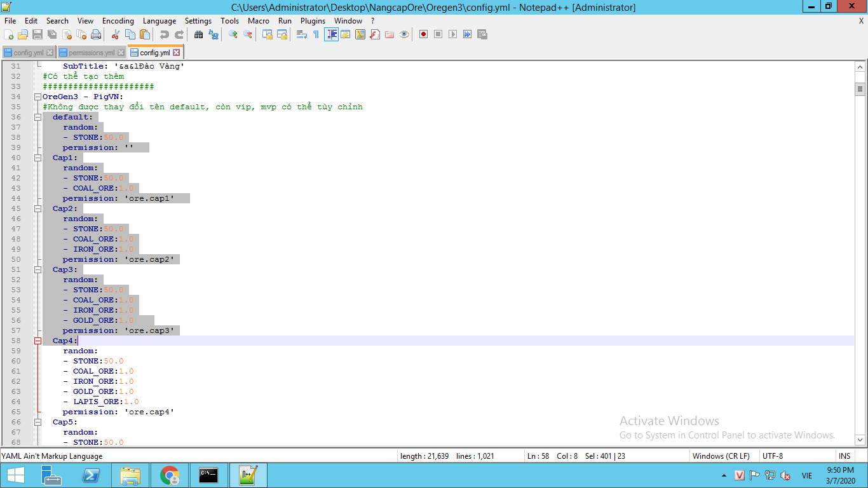Viewport: 868px width, 488px height.
Task: Open PowerShell from the taskbar
Action: click(x=91, y=475)
